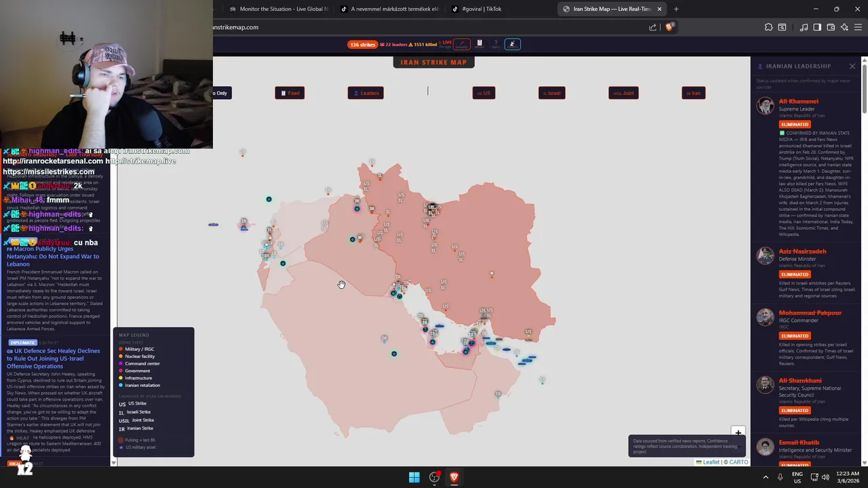Click the plus zoom button on the map
Image resolution: width=868 pixels, height=488 pixels.
pyautogui.click(x=738, y=432)
